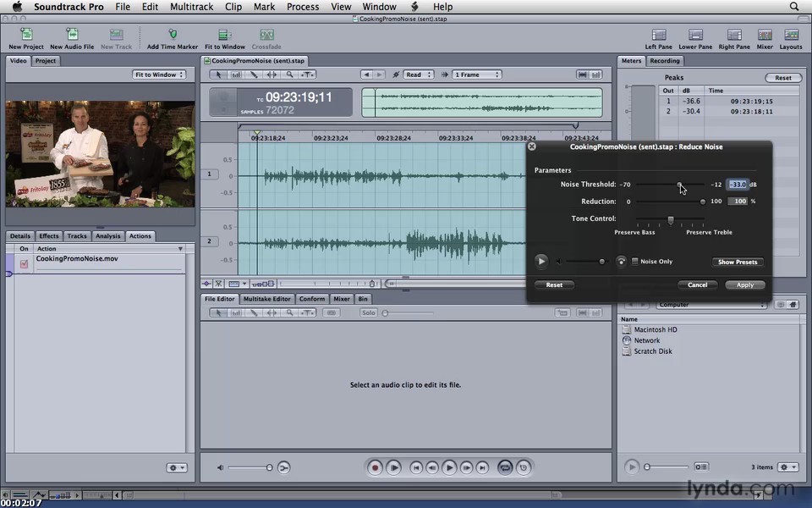Open the Bin tab
The image size is (812, 508).
(x=363, y=299)
